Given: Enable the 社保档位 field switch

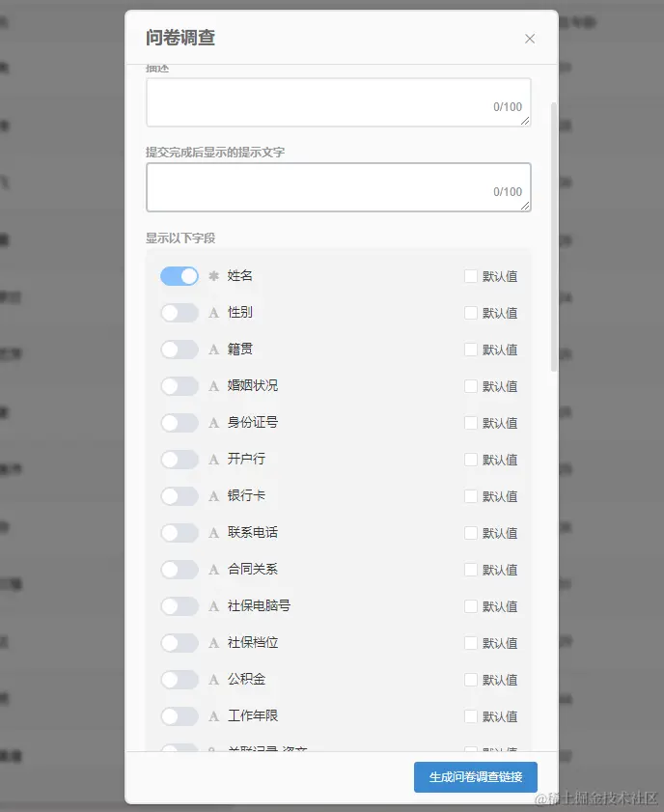Looking at the screenshot, I should pos(180,643).
